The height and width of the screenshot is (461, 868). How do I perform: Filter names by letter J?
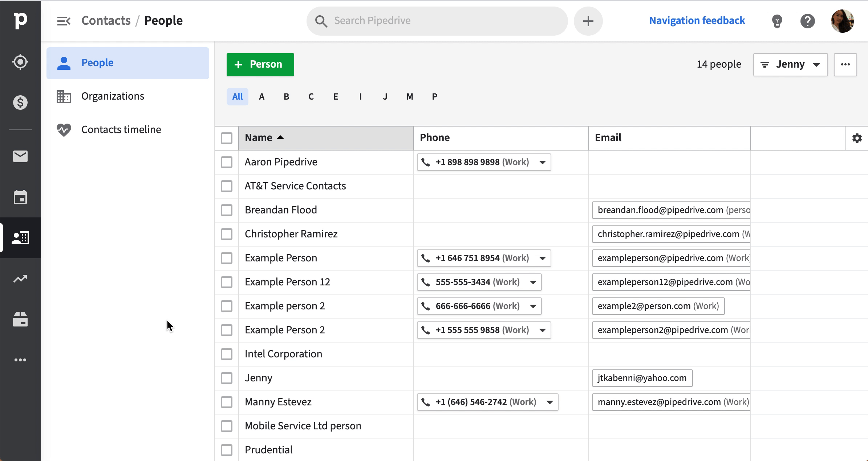coord(385,97)
